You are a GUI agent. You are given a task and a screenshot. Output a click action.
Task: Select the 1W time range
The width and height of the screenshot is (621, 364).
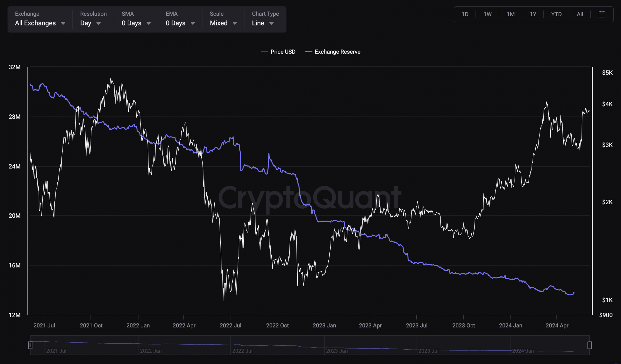coord(487,14)
